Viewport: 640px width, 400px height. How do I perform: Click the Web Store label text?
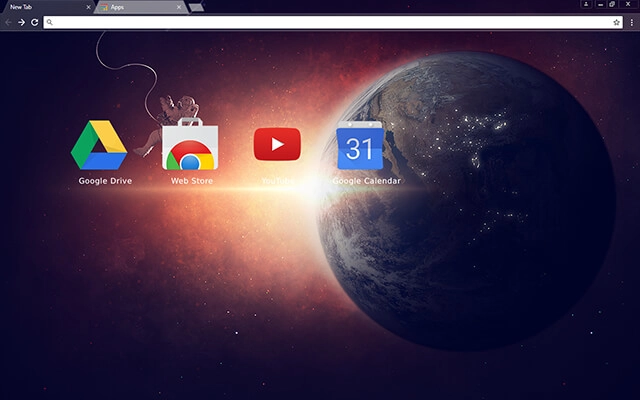click(x=192, y=181)
